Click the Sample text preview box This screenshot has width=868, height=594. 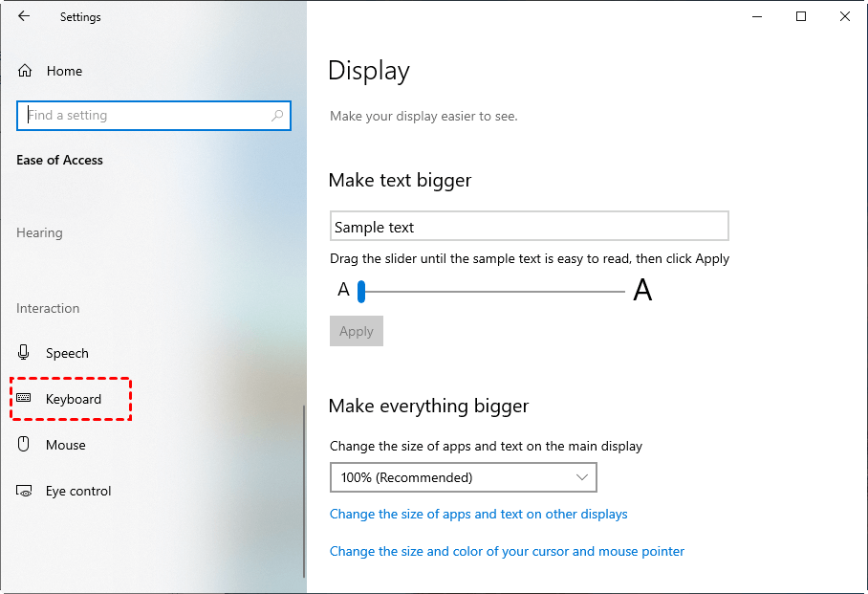pyautogui.click(x=530, y=226)
